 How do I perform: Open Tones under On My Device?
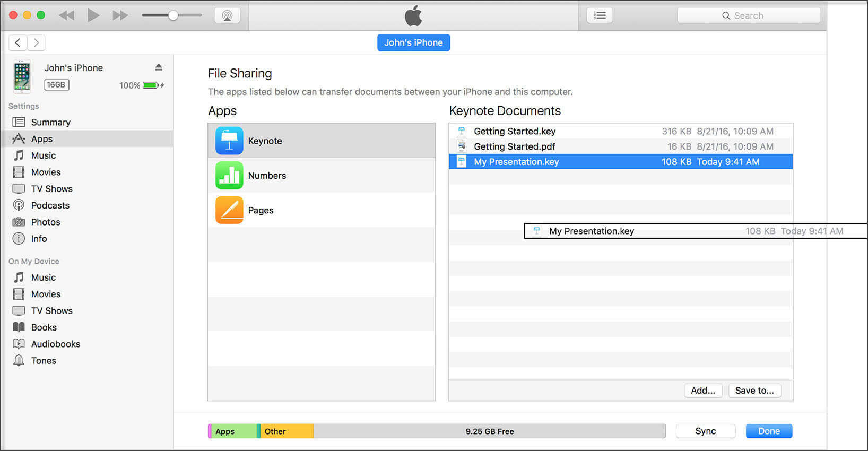coord(87,360)
